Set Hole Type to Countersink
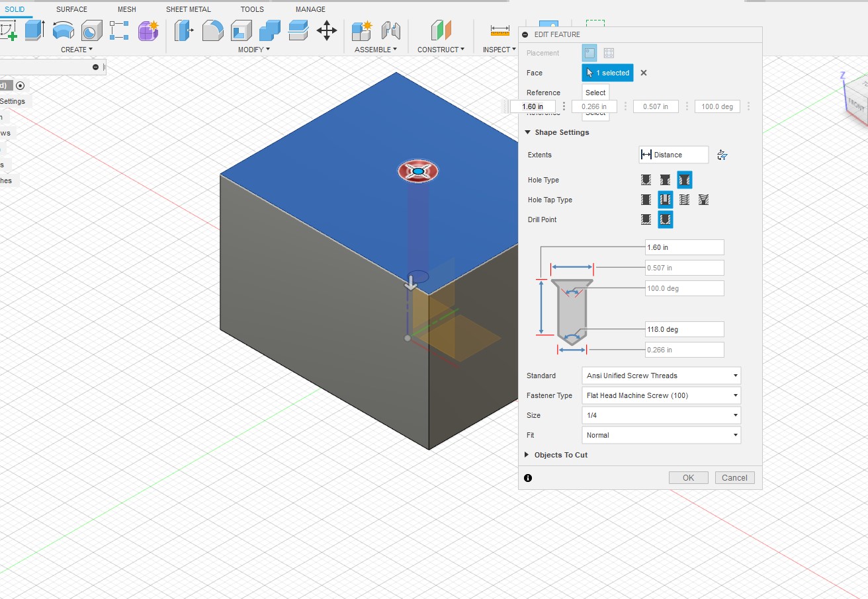The width and height of the screenshot is (868, 599). 685,180
